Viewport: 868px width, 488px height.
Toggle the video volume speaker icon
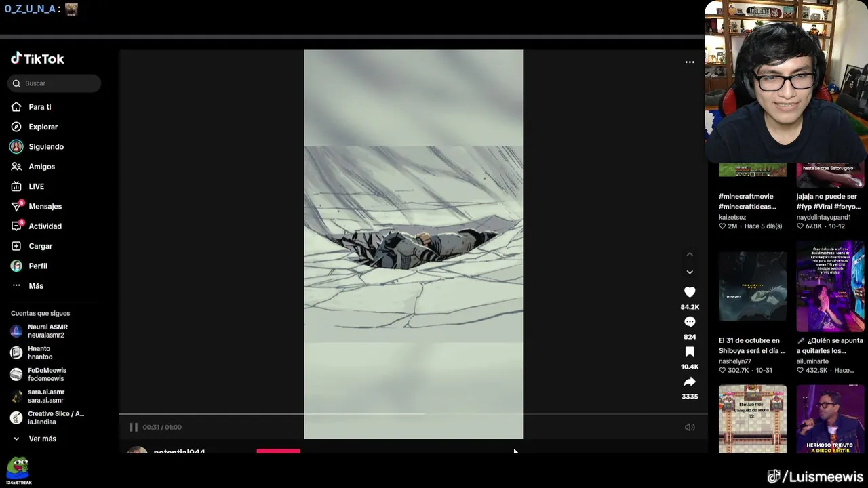690,427
